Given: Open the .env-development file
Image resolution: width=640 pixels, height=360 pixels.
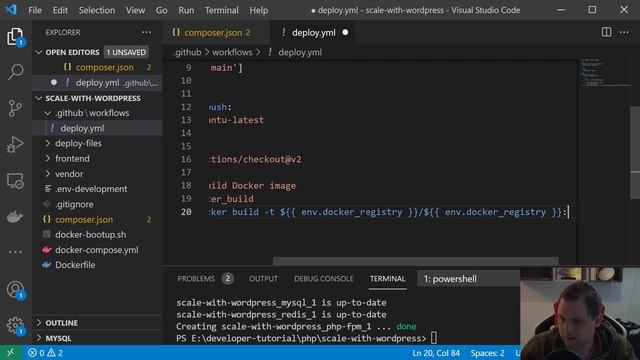Looking at the screenshot, I should click(x=97, y=189).
